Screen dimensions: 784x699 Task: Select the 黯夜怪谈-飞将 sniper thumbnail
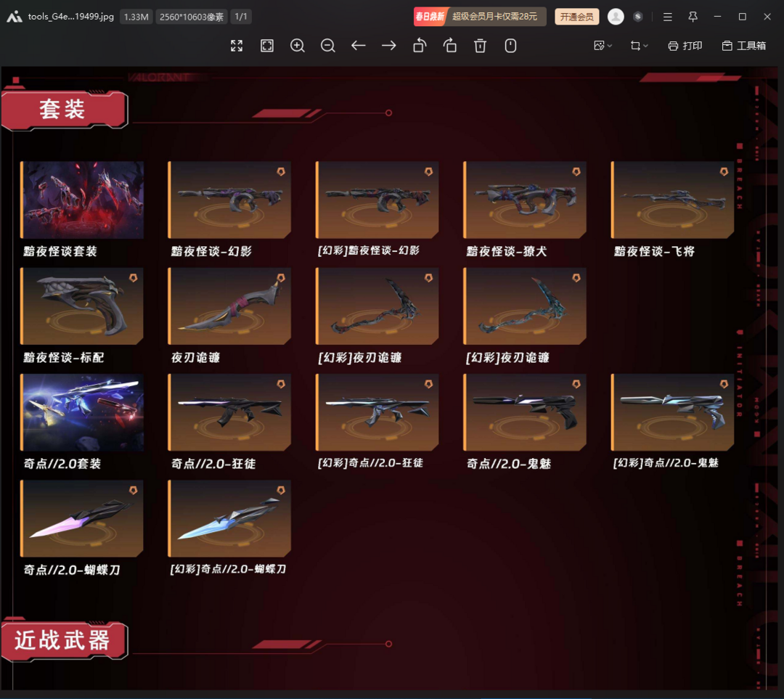pos(672,200)
